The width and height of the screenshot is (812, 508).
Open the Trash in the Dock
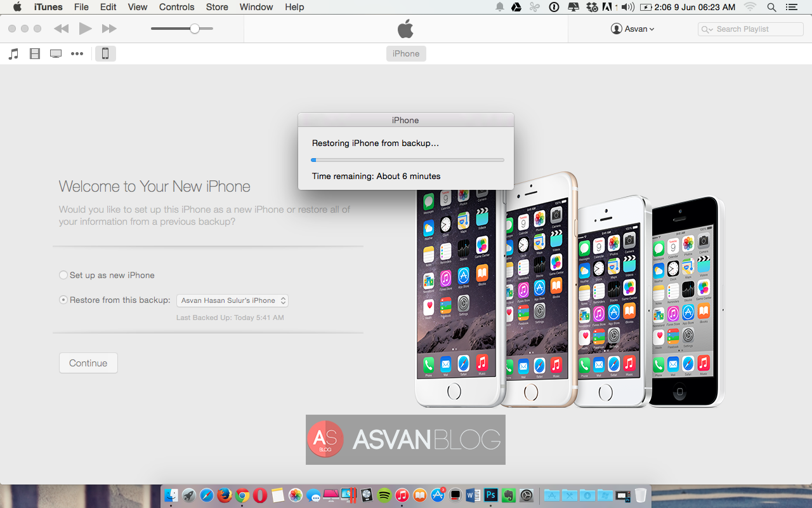(641, 495)
